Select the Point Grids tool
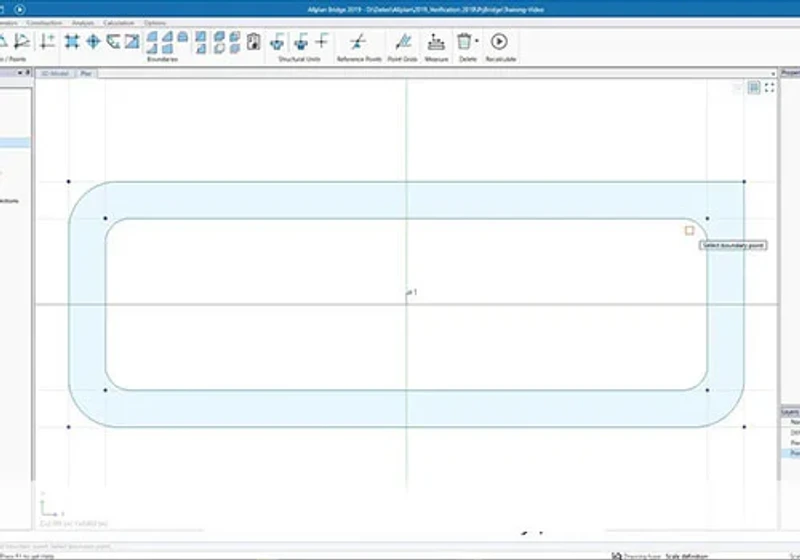Screen dimensions: 800x560 tap(403, 42)
